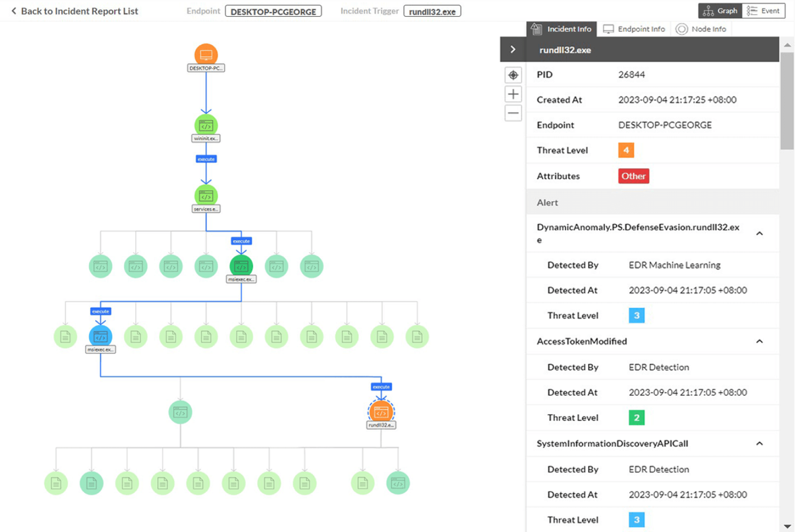This screenshot has height=532, width=795.
Task: Click the rundll32.exe incident trigger box
Action: 432,11
